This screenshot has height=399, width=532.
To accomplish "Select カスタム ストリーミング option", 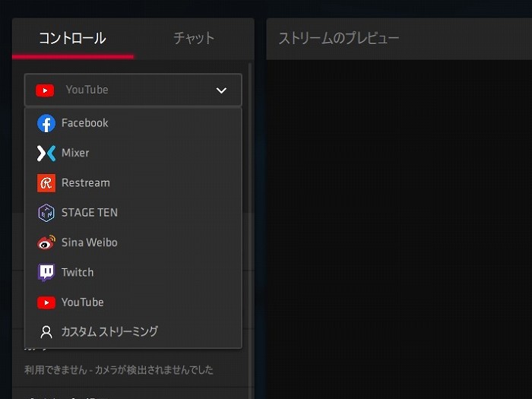I will (133, 332).
